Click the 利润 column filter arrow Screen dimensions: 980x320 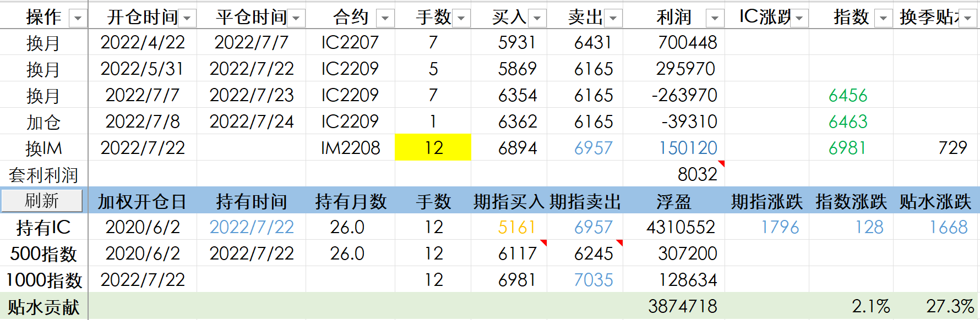(715, 19)
